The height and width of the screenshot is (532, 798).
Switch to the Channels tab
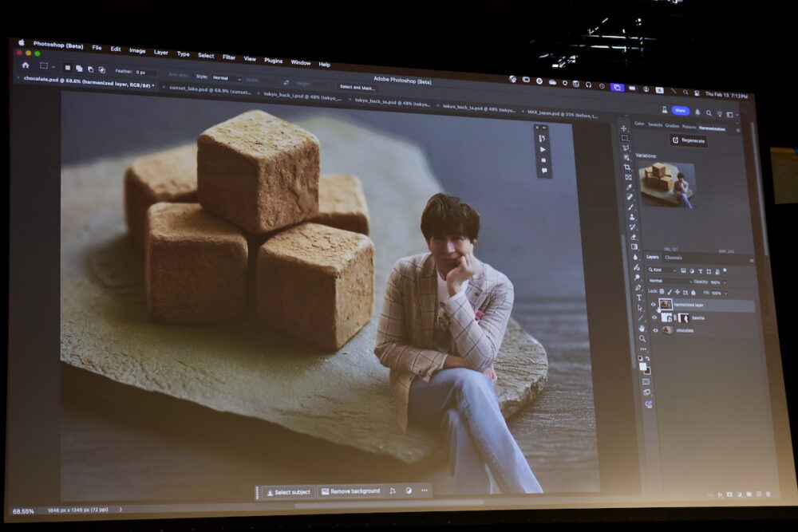coord(674,258)
